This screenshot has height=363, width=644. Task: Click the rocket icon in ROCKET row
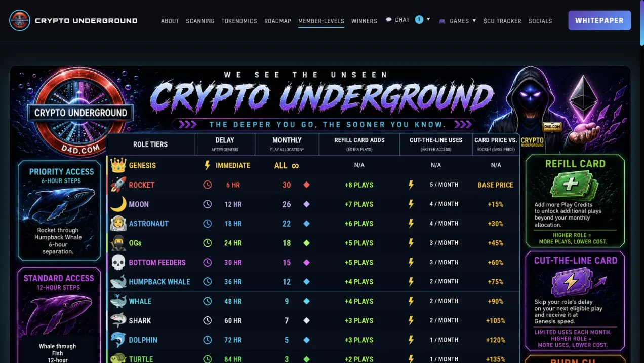pyautogui.click(x=118, y=185)
